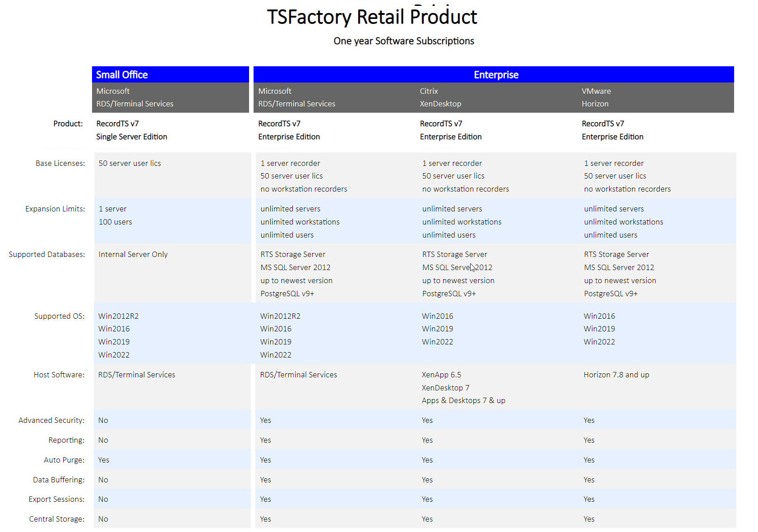Click '1 server' expansion limit text
This screenshot has width=758, height=532.
click(113, 209)
